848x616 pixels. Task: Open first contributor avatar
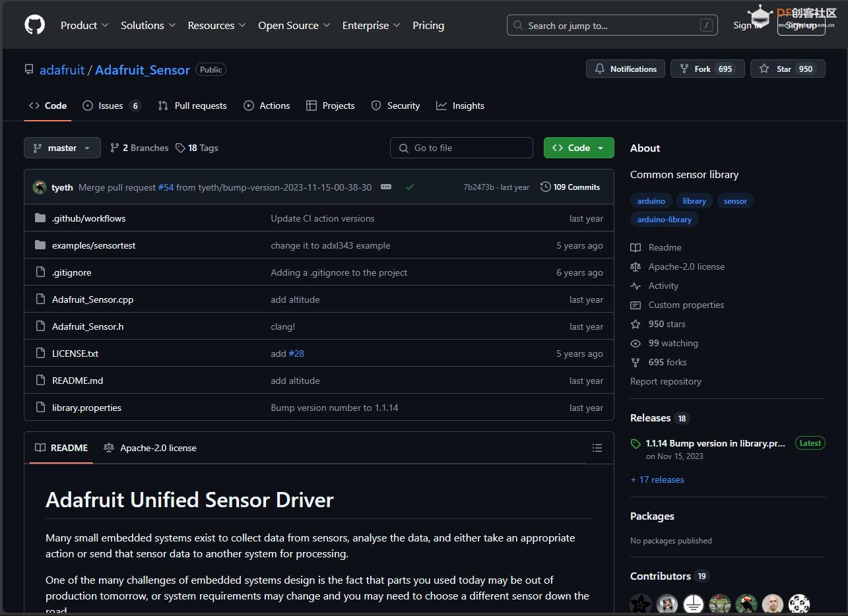640,604
